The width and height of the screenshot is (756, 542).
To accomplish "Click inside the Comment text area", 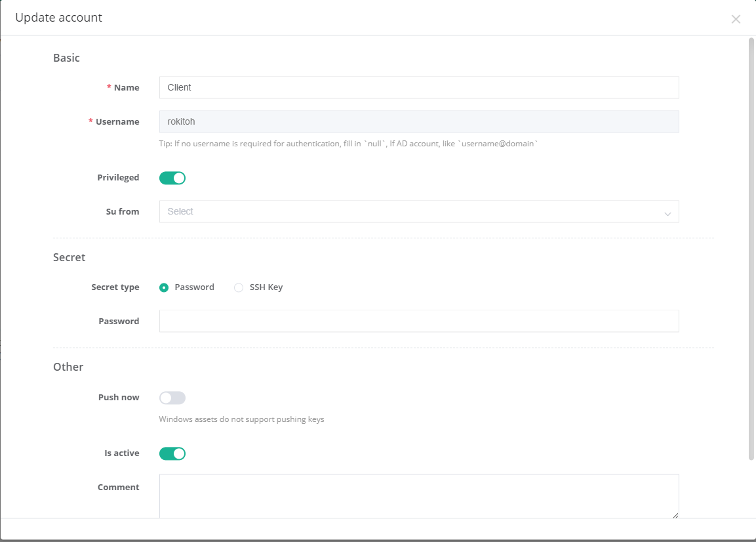I will [x=418, y=495].
